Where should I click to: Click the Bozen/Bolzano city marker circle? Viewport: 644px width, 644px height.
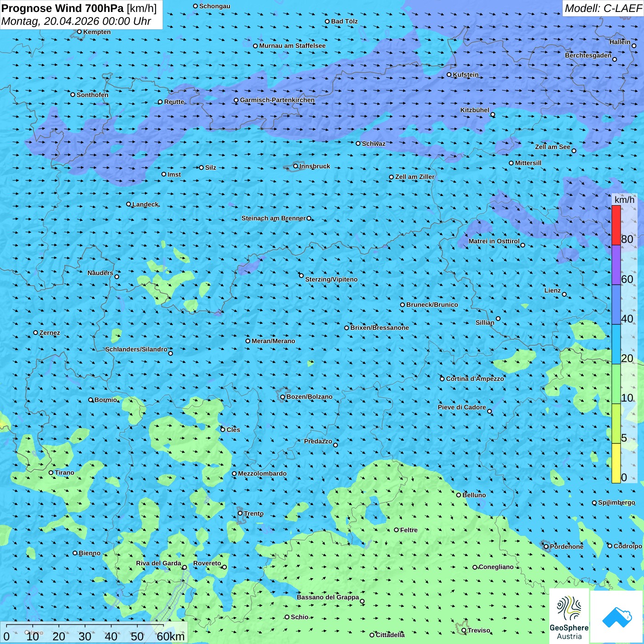point(283,397)
